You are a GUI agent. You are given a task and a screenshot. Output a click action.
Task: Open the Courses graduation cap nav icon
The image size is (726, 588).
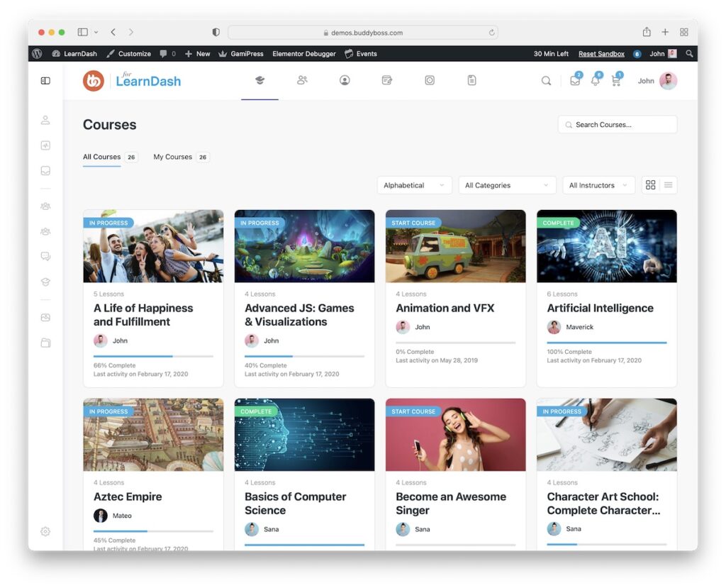click(259, 80)
